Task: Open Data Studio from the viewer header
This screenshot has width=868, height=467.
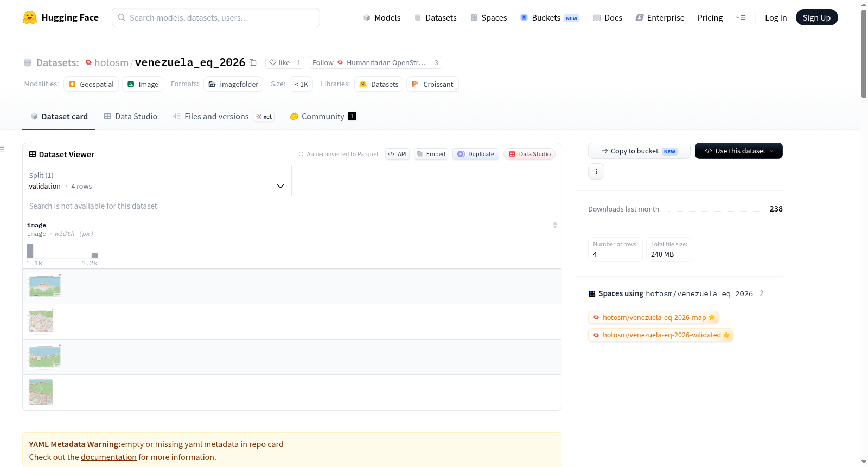Action: (x=529, y=154)
